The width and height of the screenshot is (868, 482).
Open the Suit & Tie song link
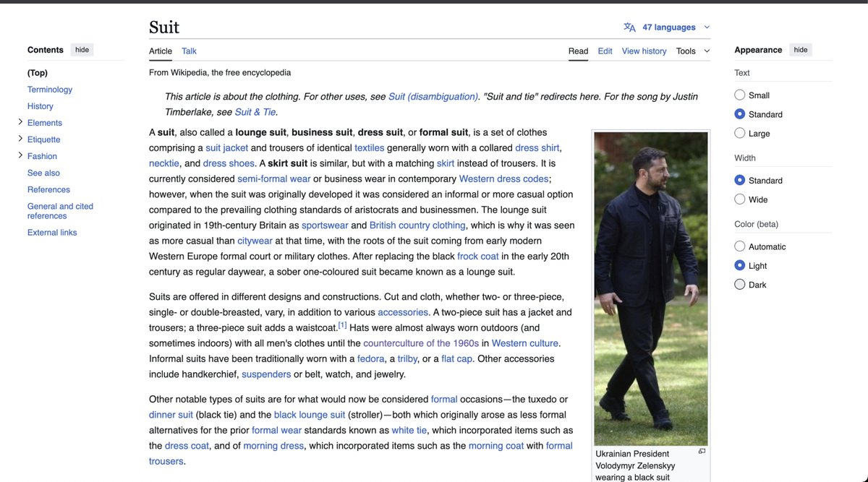(x=255, y=112)
